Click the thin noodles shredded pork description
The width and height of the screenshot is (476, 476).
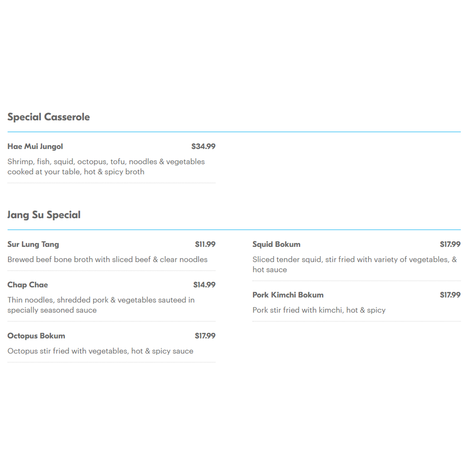pyautogui.click(x=101, y=305)
